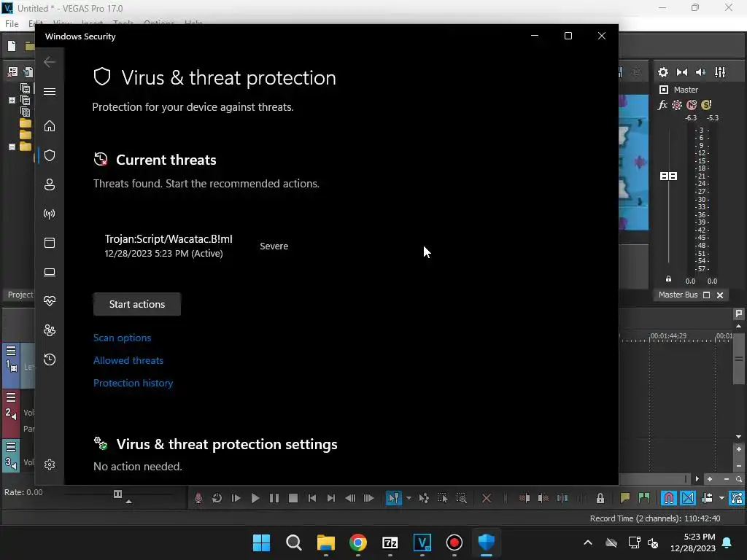Open Scan options link
747x560 pixels.
pos(123,338)
